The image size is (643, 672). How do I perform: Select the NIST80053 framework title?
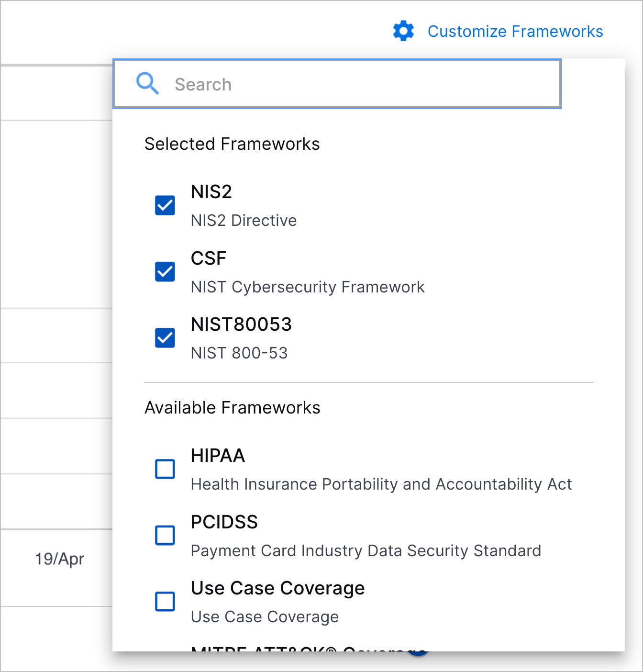pos(241,325)
